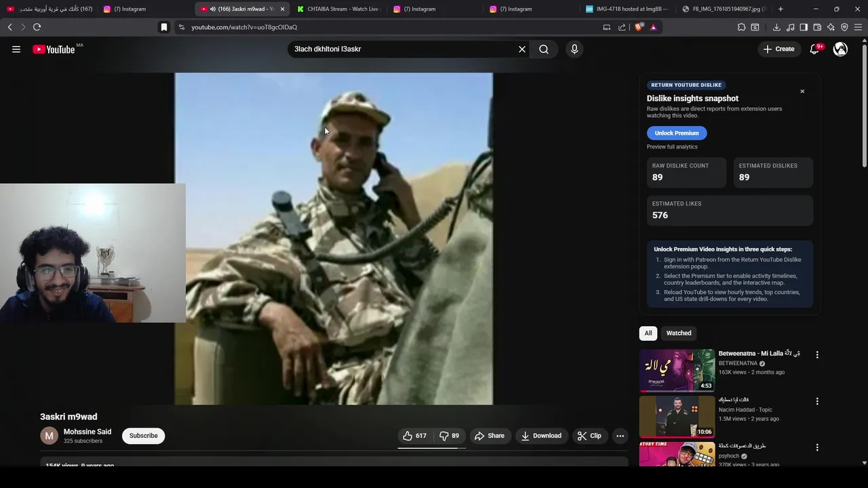Open options menu for Betweenatna video
This screenshot has width=868, height=488.
[817, 354]
